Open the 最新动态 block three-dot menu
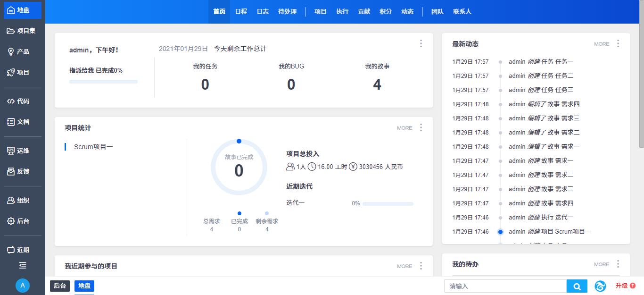This screenshot has height=295, width=644. pyautogui.click(x=618, y=44)
